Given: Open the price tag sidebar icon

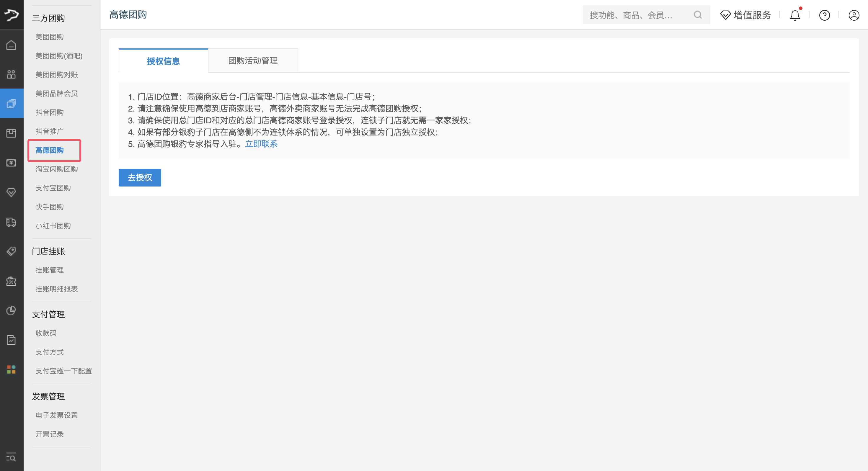Looking at the screenshot, I should (12, 251).
